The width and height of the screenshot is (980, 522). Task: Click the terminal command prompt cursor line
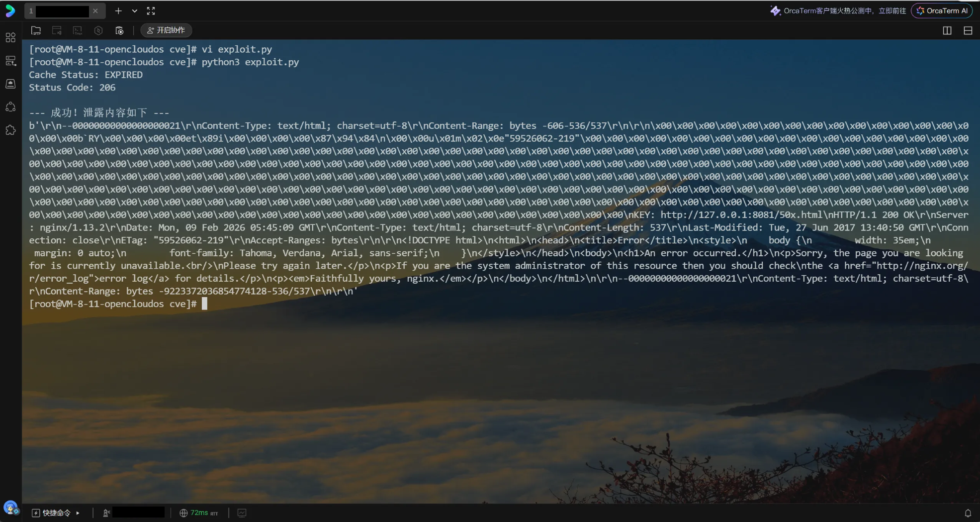[x=118, y=304]
